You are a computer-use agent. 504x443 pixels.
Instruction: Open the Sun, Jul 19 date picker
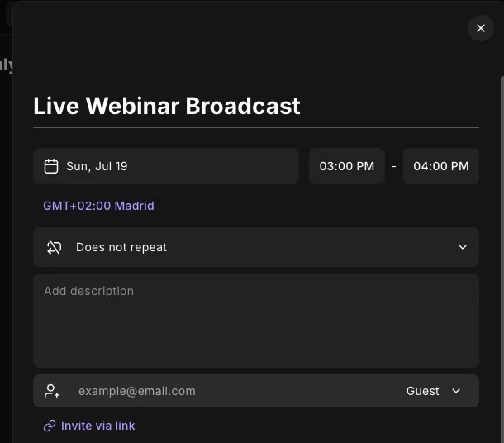tap(166, 166)
